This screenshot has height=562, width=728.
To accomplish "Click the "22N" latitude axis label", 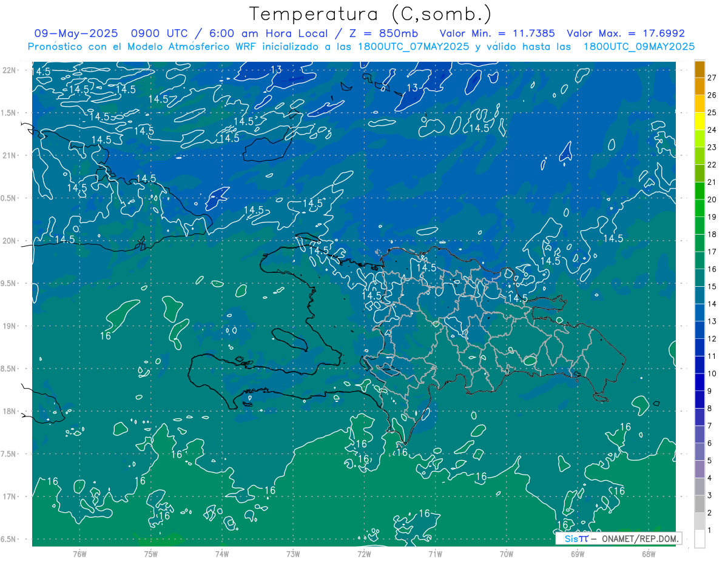I will (8, 70).
